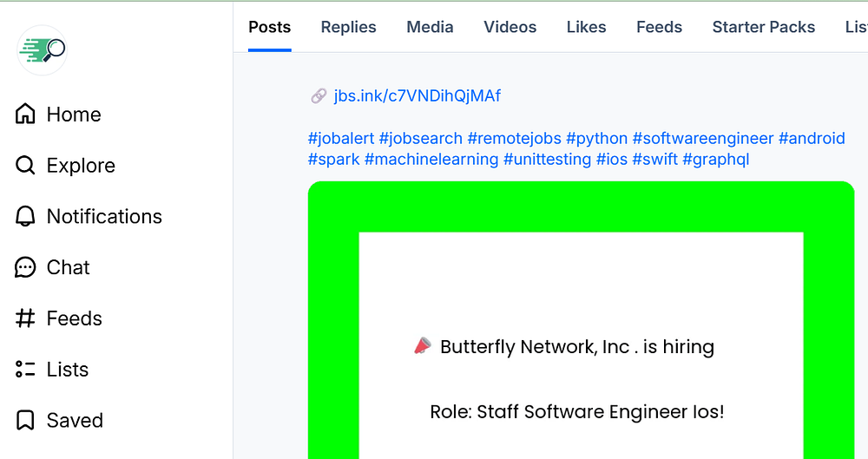Click the Saved bookmark icon
The image size is (868, 459).
(25, 420)
